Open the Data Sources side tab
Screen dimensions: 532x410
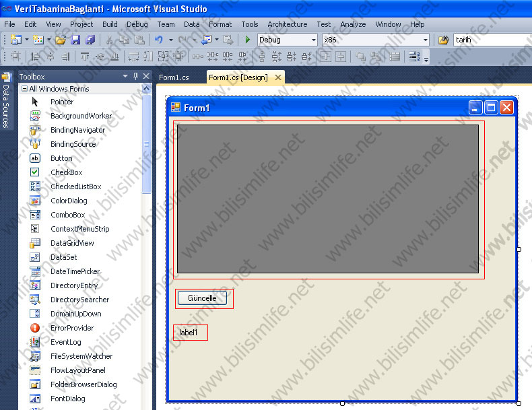pos(6,102)
